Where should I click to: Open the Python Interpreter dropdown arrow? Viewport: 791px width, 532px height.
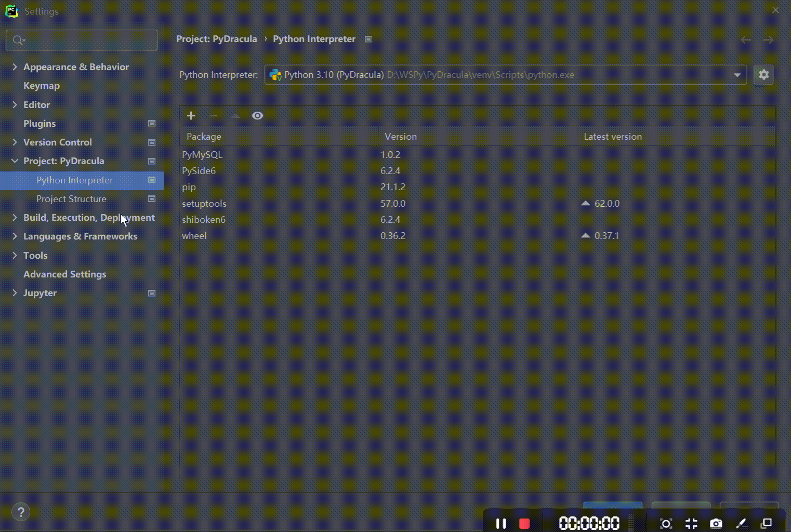click(x=737, y=75)
